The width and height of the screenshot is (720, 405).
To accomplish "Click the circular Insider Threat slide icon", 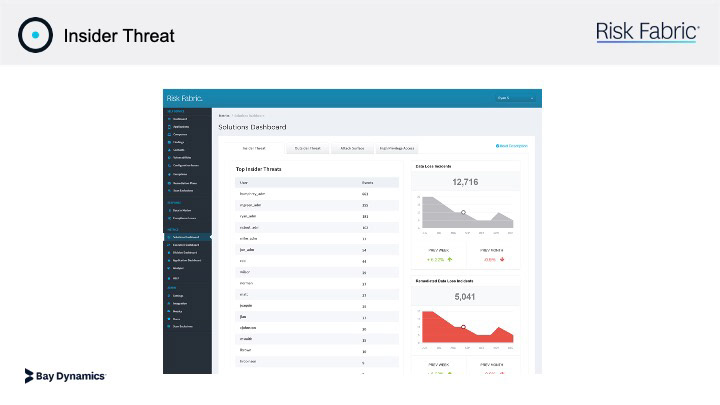I will tap(35, 35).
